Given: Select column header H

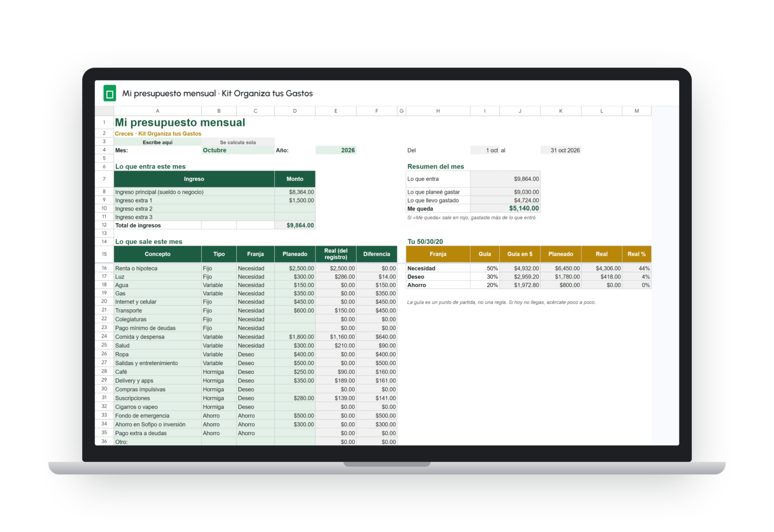Looking at the screenshot, I should click(438, 111).
